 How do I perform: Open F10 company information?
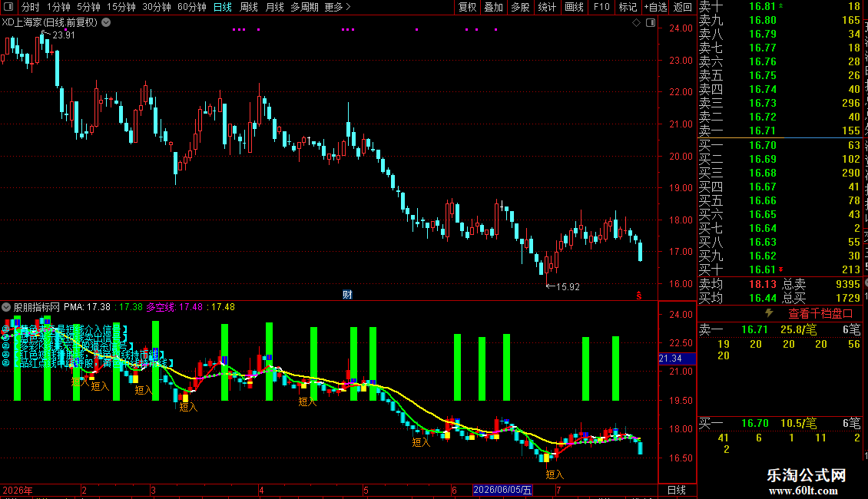tap(601, 7)
